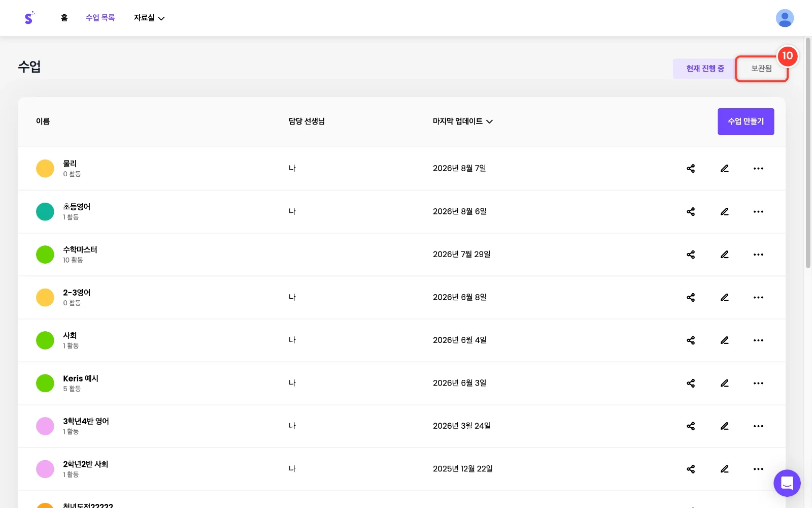This screenshot has height=508, width=812.
Task: Open three-dot menu for 초등영어
Action: coord(758,211)
